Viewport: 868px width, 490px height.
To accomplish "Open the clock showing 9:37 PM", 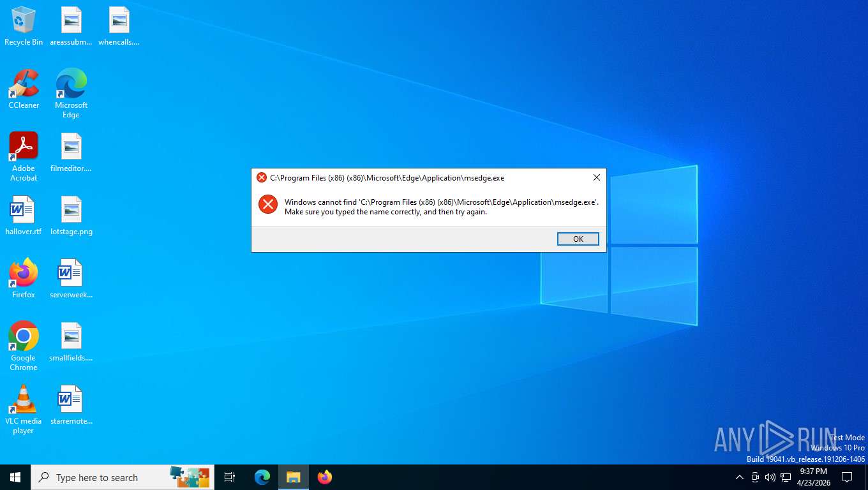I will [813, 477].
